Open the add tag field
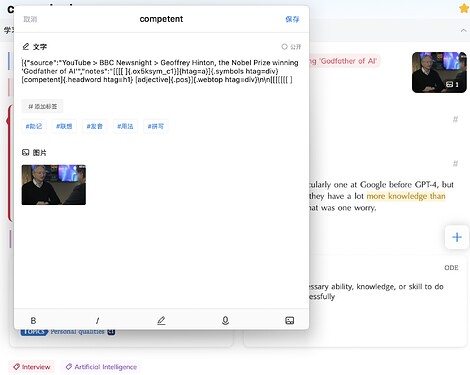This screenshot has width=470, height=375. pos(42,106)
